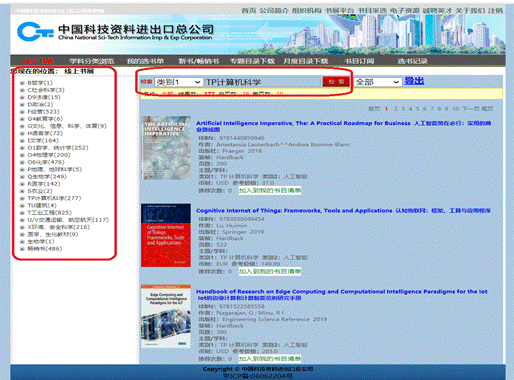Open the 我的选书单 navigation tab
Screen dimensions: 514x380
tap(145, 61)
